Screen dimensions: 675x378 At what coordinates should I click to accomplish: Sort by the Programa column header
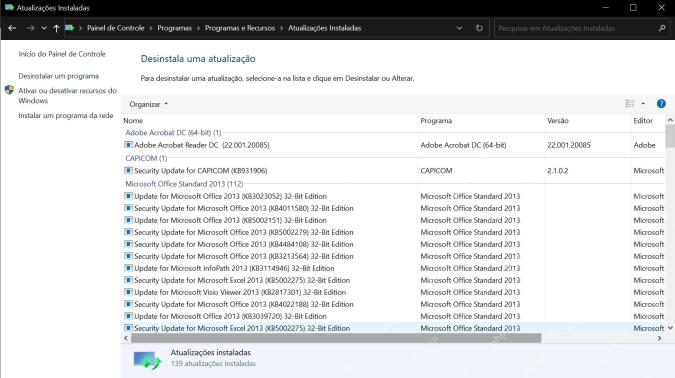436,121
